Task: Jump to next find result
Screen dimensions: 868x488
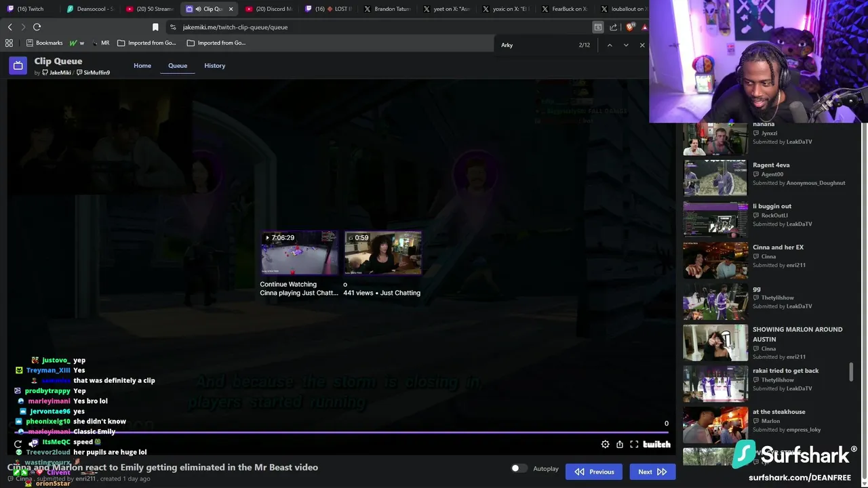Action: tap(625, 45)
